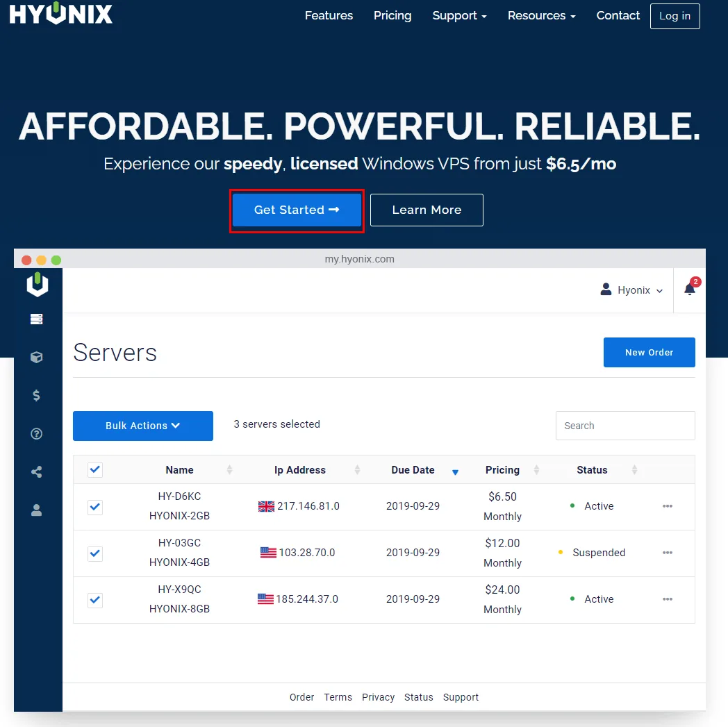Open the Support footer link
Screen dimensions: 728x727
pyautogui.click(x=461, y=697)
